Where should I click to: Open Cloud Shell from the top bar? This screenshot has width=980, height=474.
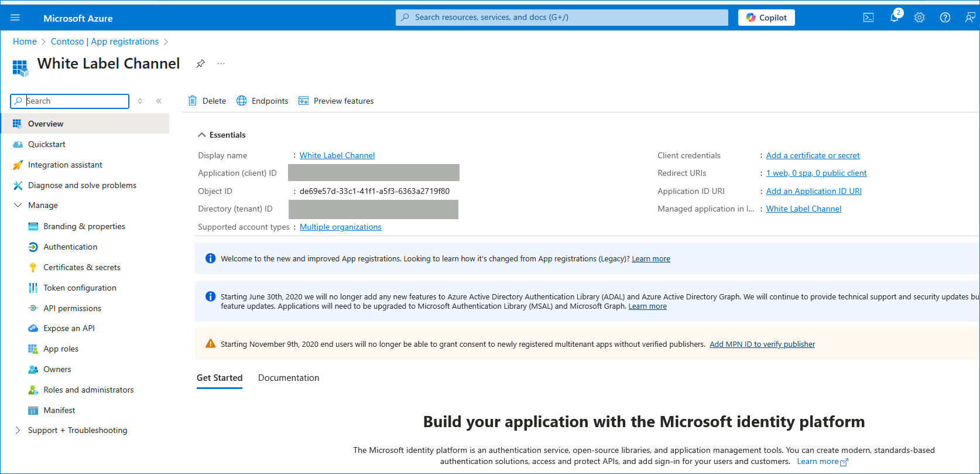point(868,18)
